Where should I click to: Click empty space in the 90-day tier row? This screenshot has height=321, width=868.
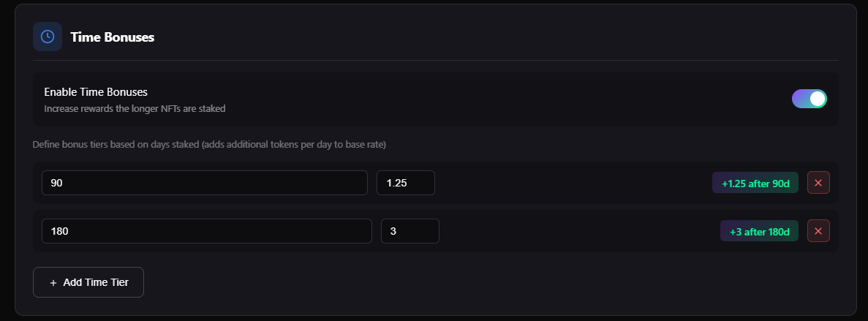click(x=570, y=183)
